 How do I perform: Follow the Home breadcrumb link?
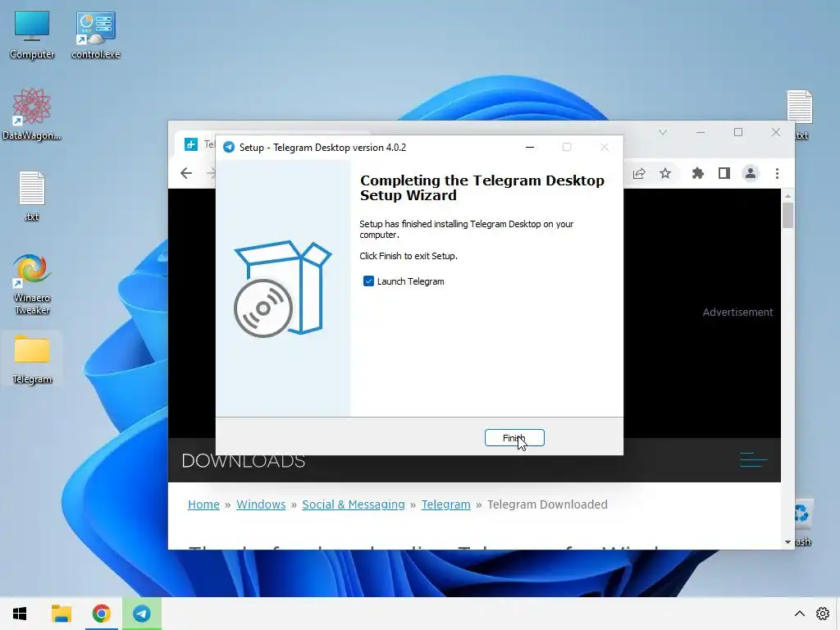click(203, 504)
